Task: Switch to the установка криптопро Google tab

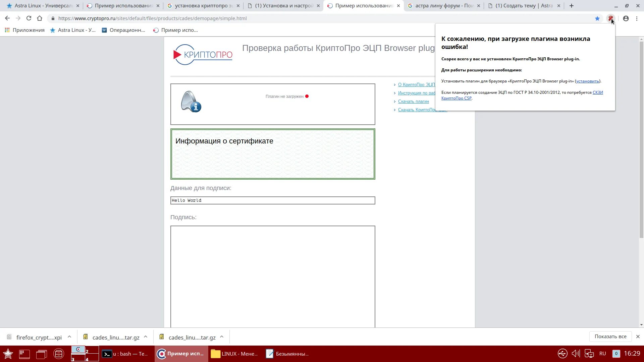Action: click(x=204, y=6)
